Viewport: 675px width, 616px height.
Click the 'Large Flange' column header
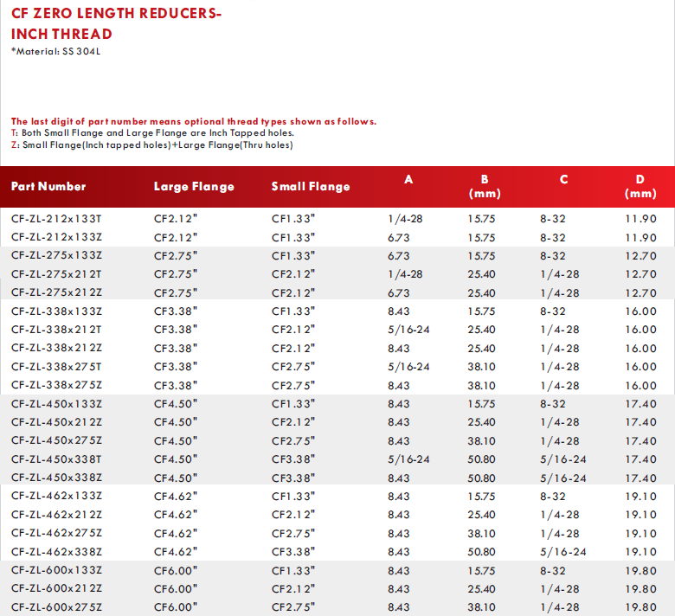(194, 186)
